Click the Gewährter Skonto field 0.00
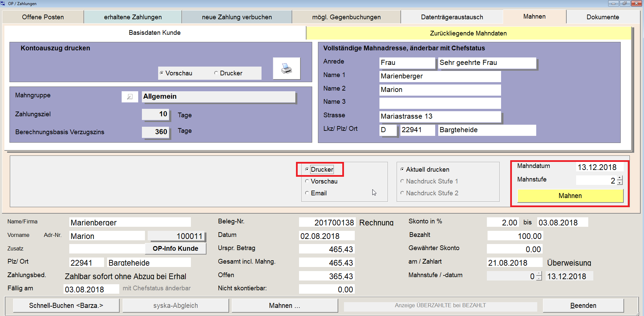Screen dimensions: 644x316 [515, 249]
